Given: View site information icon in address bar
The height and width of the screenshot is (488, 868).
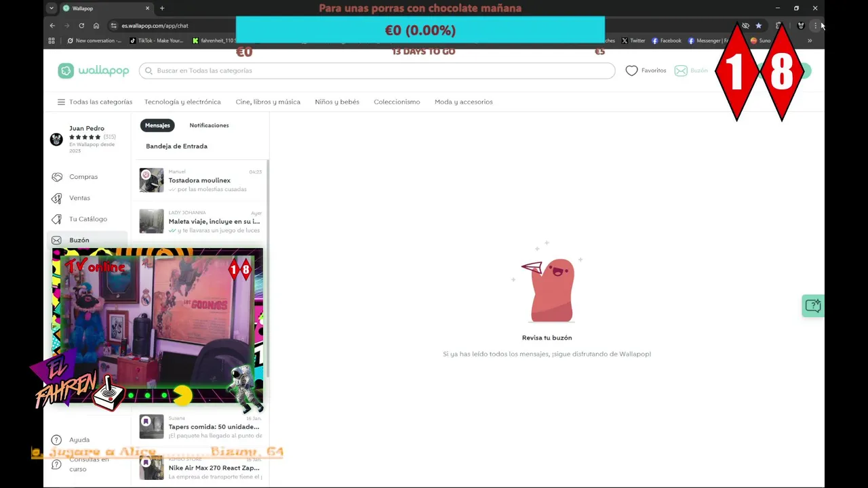Looking at the screenshot, I should tap(113, 26).
